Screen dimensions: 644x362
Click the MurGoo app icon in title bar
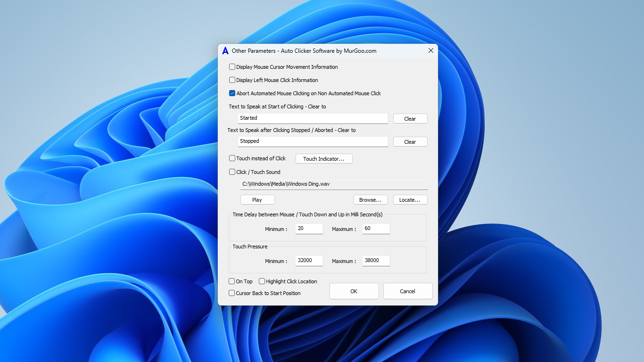coord(224,50)
